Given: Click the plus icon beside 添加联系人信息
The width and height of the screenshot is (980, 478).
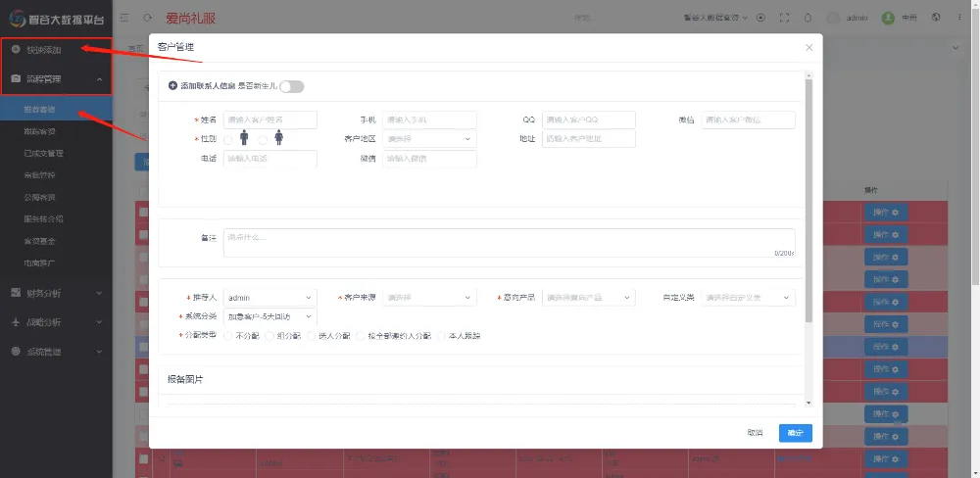Looking at the screenshot, I should (173, 86).
